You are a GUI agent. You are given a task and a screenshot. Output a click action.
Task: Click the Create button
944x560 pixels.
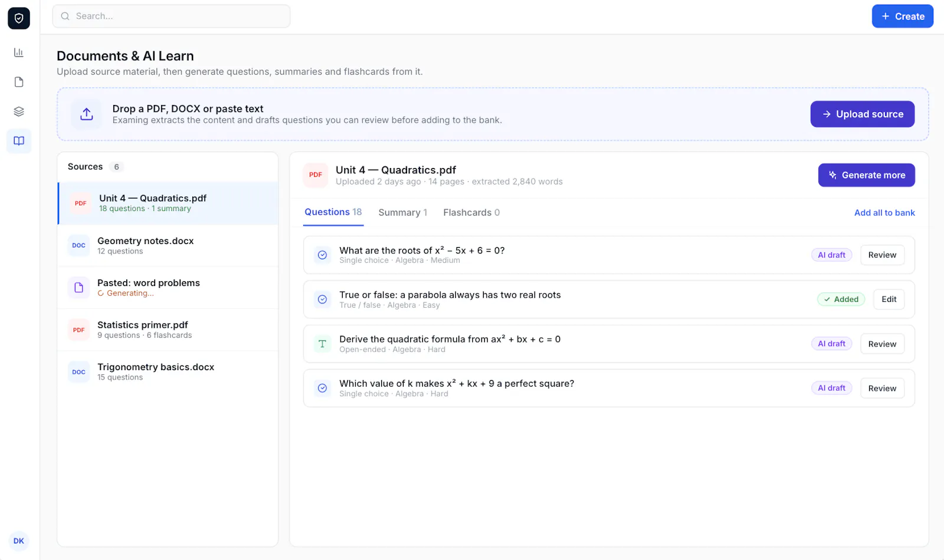[x=903, y=17]
